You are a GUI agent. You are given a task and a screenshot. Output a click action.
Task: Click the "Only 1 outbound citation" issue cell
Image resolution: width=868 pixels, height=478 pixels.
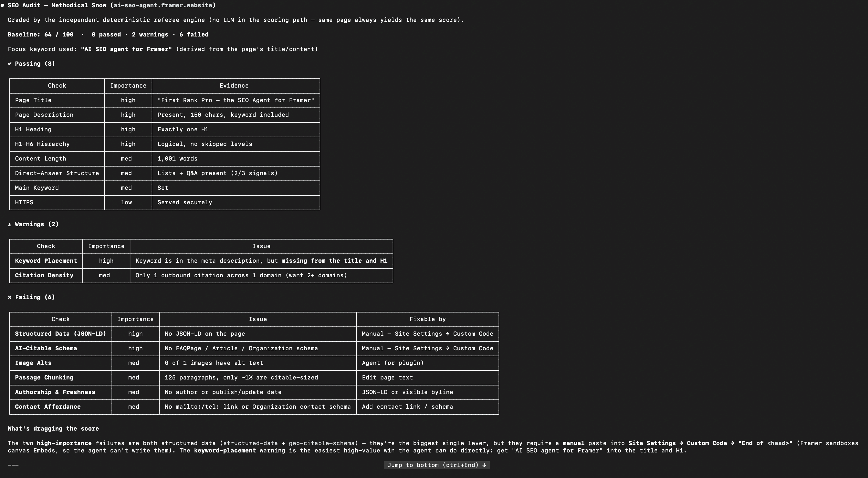262,275
